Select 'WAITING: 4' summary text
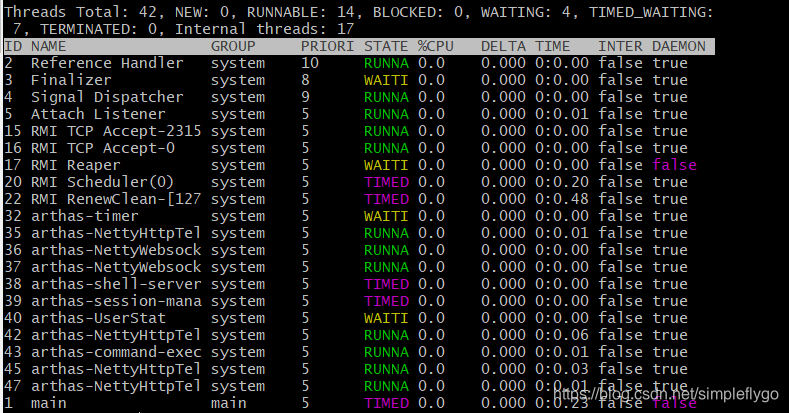This screenshot has width=789, height=413. 526,12
